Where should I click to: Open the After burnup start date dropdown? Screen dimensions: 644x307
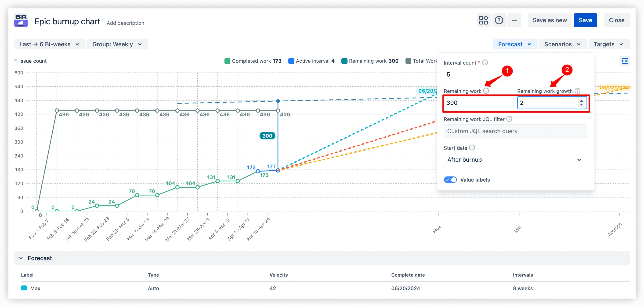[515, 160]
